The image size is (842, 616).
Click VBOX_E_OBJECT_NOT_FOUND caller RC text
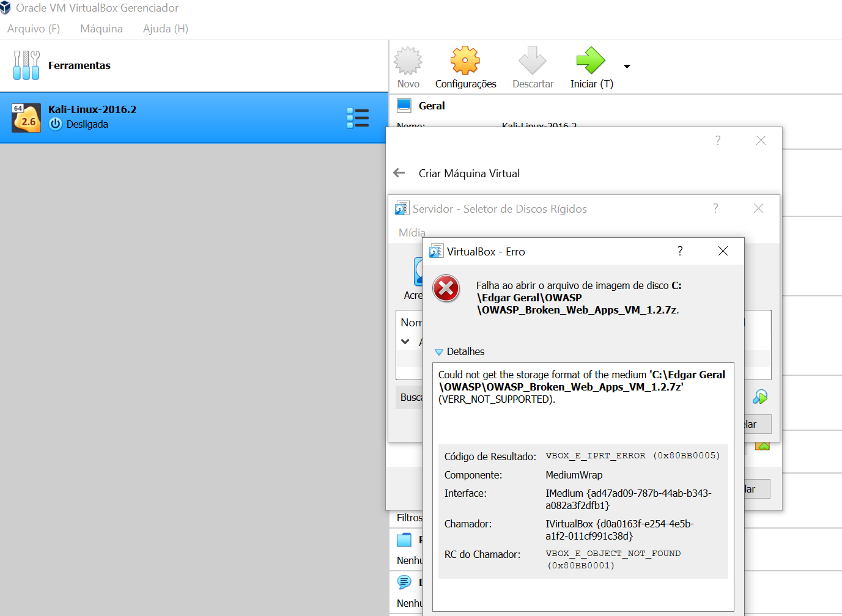click(x=613, y=559)
